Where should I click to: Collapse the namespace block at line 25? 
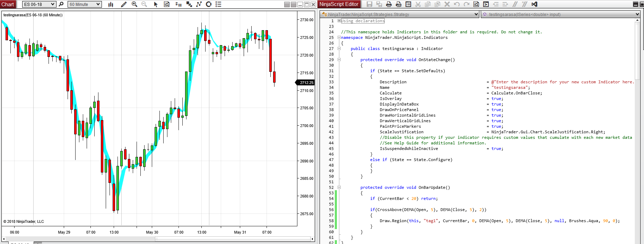click(339, 37)
